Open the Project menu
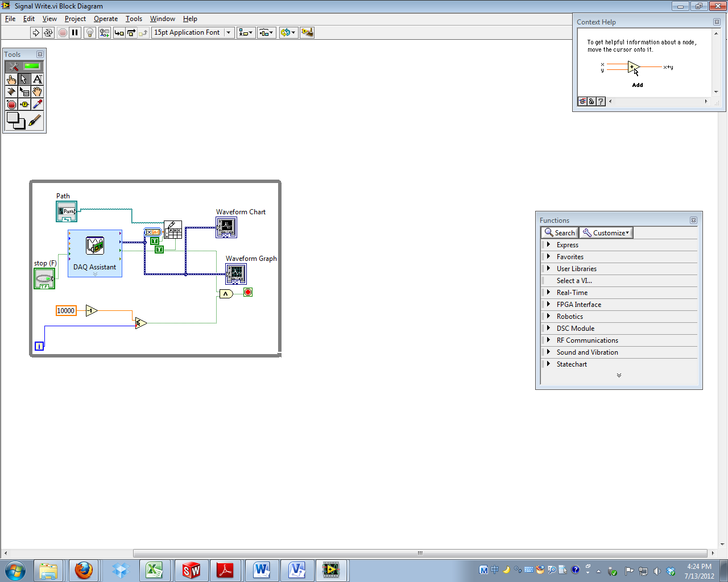Screen dimensions: 728x582 75,19
